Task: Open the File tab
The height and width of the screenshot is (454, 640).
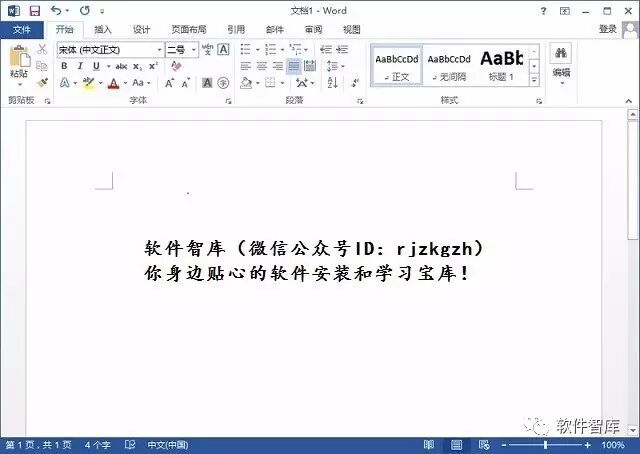Action: pyautogui.click(x=22, y=29)
